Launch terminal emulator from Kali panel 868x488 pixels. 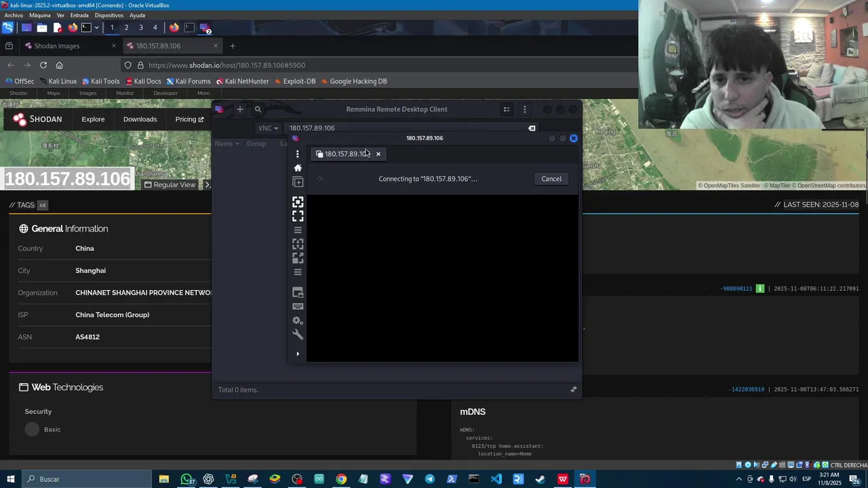coord(86,28)
